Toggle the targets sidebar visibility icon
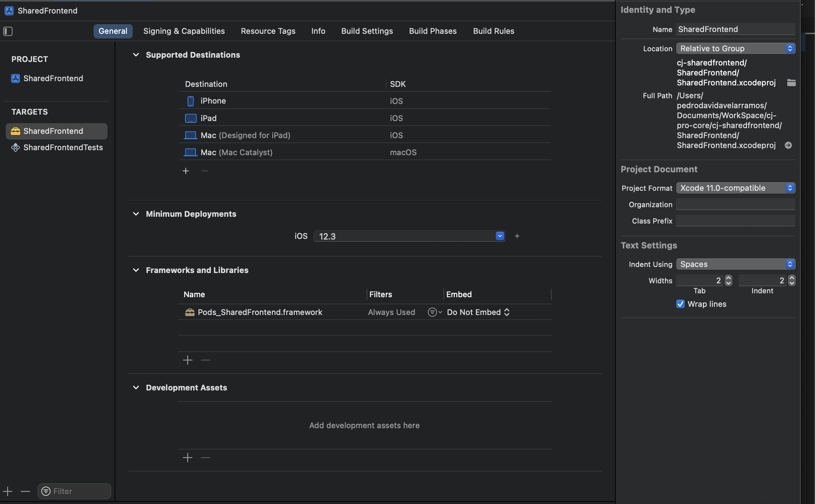 (x=8, y=31)
